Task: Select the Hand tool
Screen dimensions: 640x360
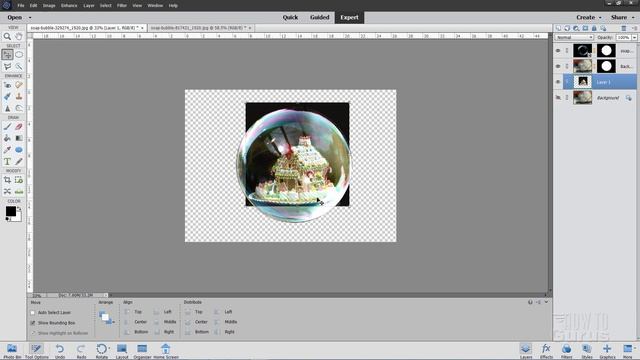Action: point(19,36)
